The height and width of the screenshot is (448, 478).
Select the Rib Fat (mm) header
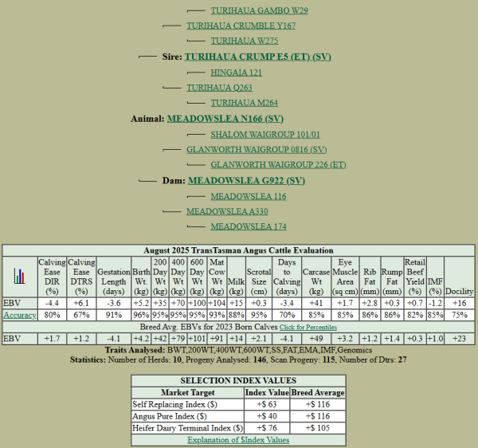[x=370, y=277]
